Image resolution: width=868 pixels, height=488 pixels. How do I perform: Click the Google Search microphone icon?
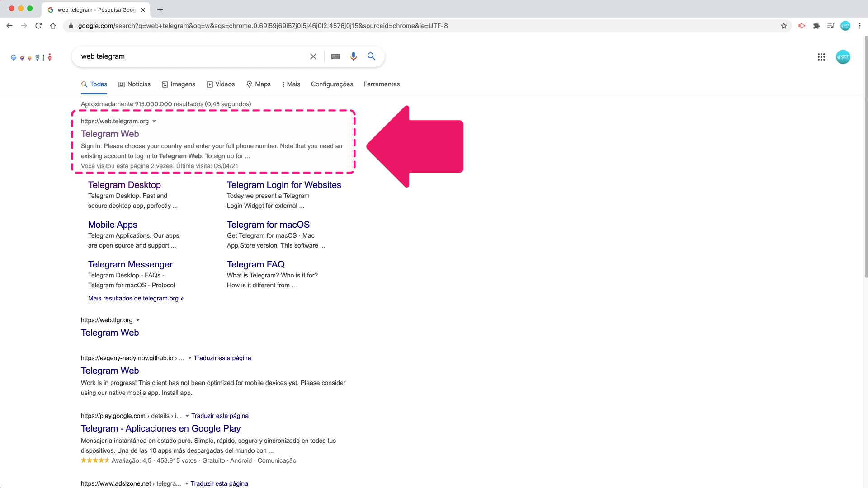point(353,56)
